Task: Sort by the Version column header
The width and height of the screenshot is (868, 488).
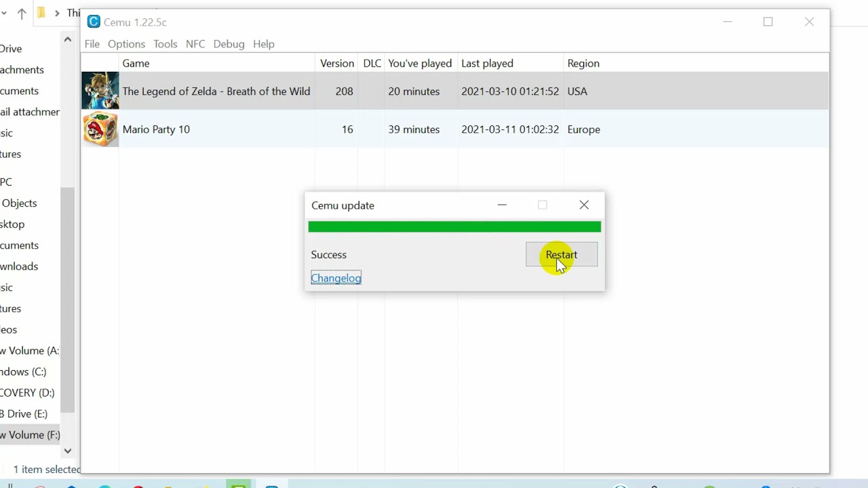Action: point(337,63)
